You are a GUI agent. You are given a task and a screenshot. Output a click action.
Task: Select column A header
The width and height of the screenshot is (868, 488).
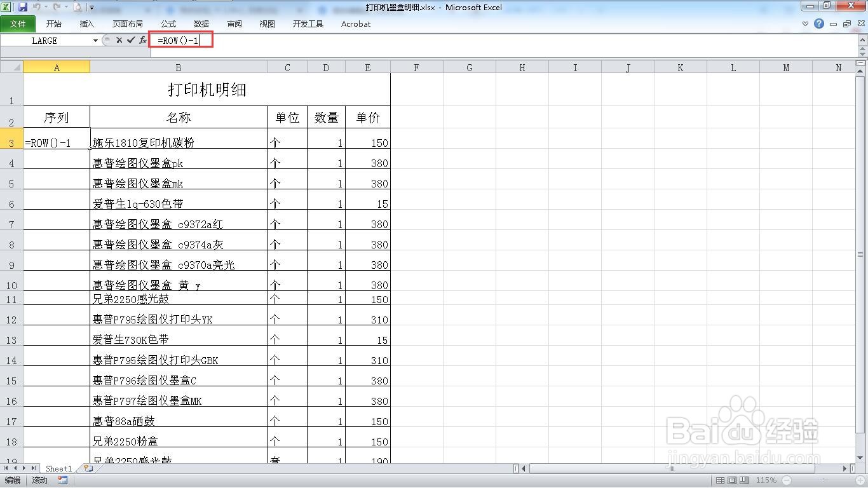(57, 67)
